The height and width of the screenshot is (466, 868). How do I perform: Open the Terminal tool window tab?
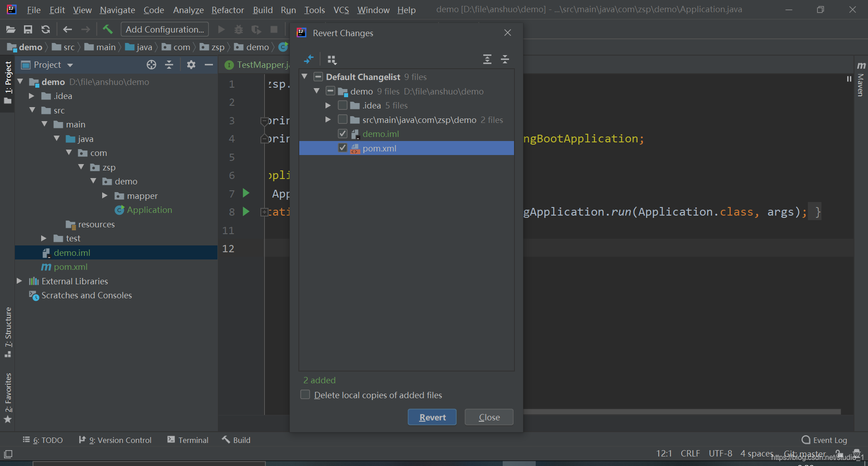188,440
